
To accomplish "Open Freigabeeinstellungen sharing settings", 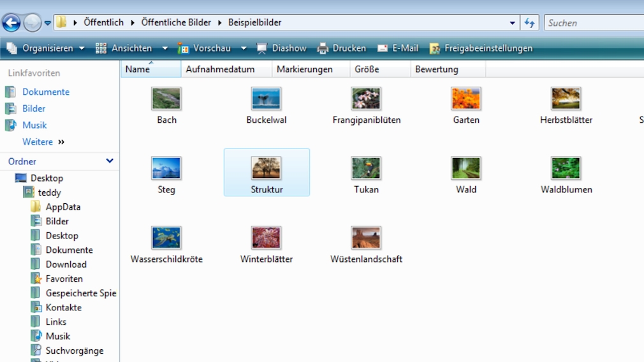I will pyautogui.click(x=481, y=48).
